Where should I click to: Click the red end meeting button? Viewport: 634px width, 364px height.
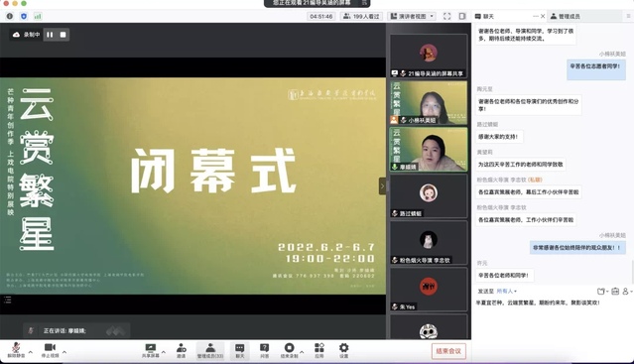(x=448, y=351)
